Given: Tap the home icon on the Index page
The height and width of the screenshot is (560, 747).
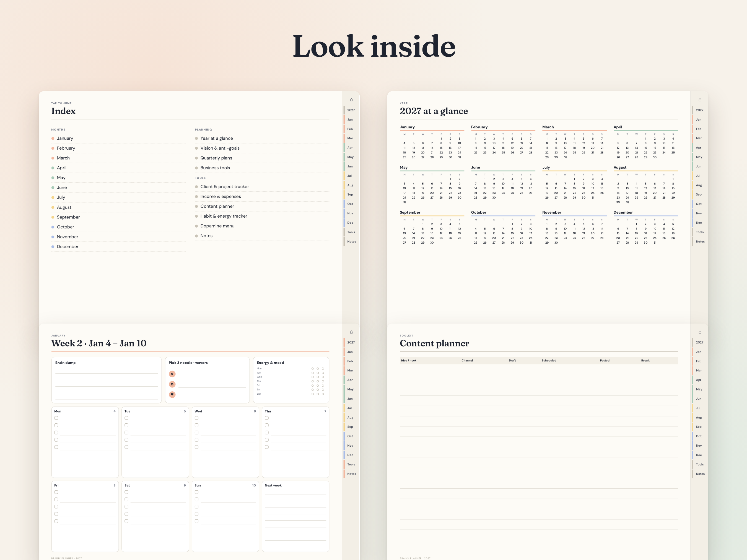Looking at the screenshot, I should (x=351, y=100).
